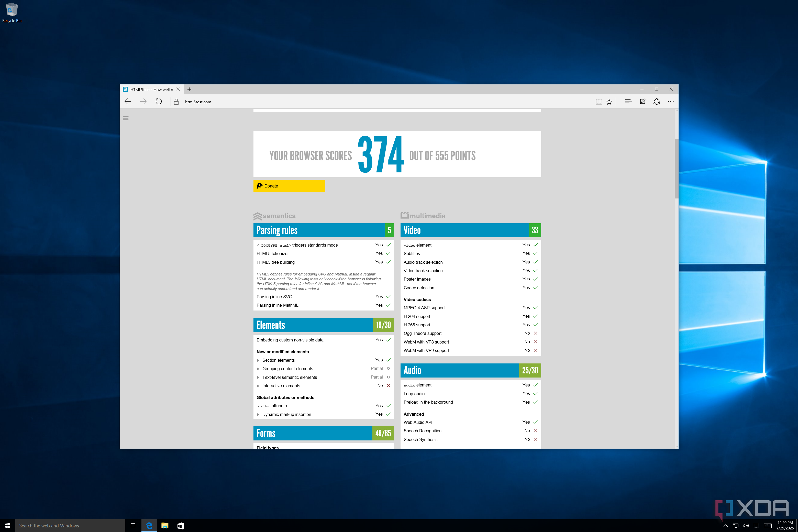Expand Text-level semantic elements row
The image size is (798, 532).
tap(258, 377)
